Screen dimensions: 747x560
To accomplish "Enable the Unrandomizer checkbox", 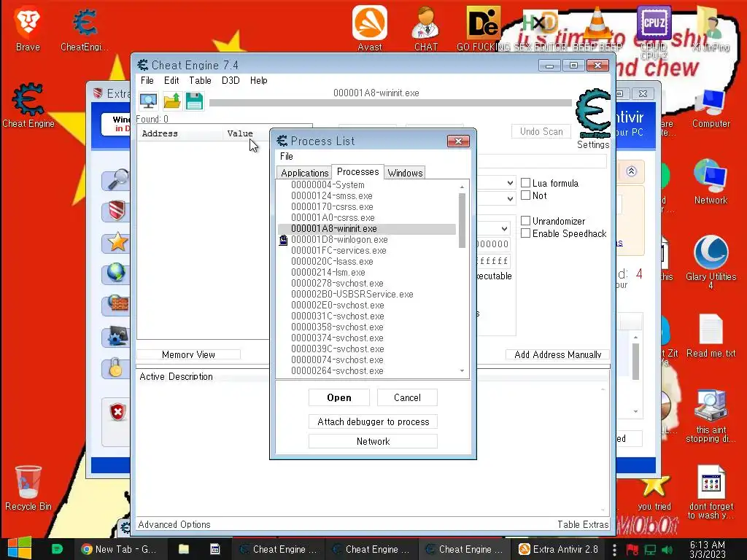I will [x=525, y=221].
